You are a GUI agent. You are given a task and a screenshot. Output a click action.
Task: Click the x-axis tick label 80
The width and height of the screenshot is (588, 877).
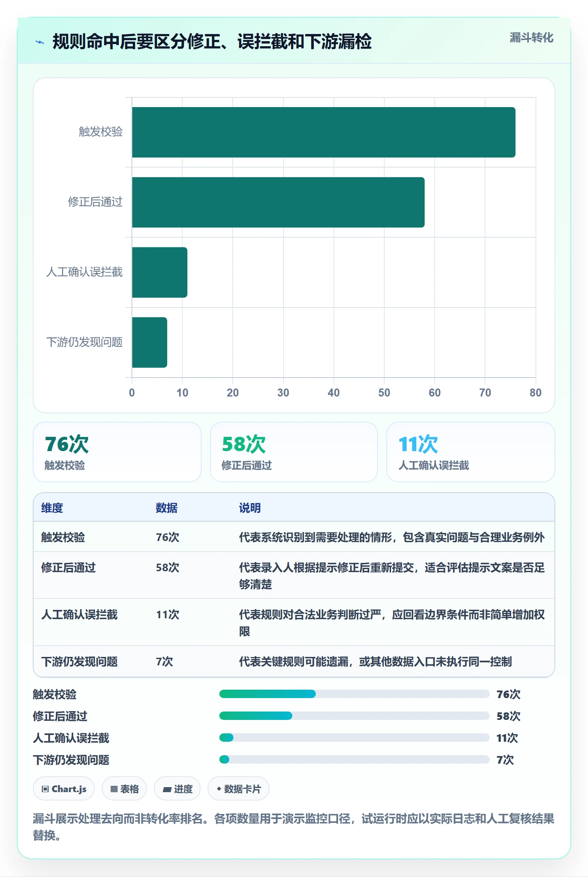[535, 393]
